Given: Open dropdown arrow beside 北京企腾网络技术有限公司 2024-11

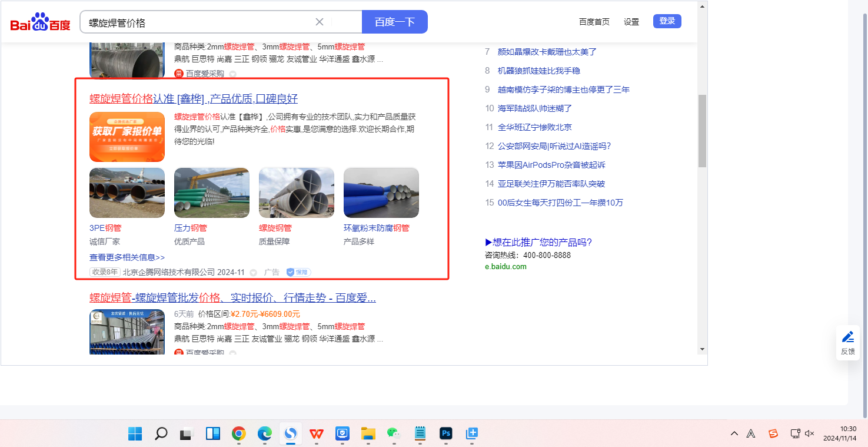Looking at the screenshot, I should coord(254,273).
